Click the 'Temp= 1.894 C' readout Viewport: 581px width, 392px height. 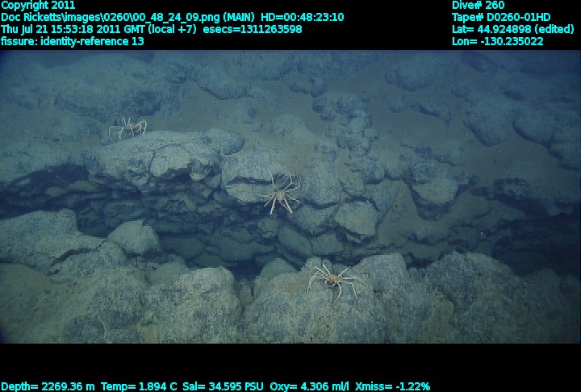(x=139, y=387)
